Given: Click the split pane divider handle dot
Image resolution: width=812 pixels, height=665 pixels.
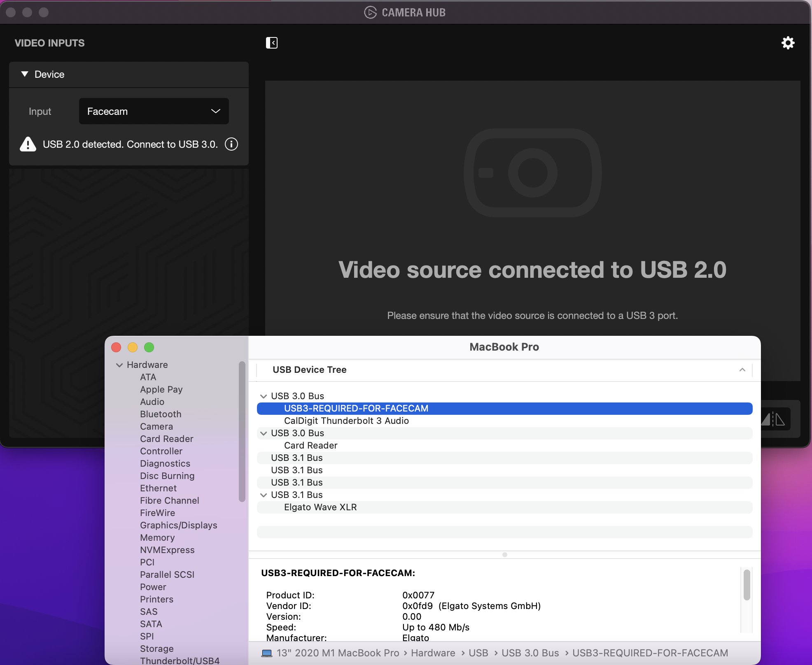Looking at the screenshot, I should coord(504,555).
